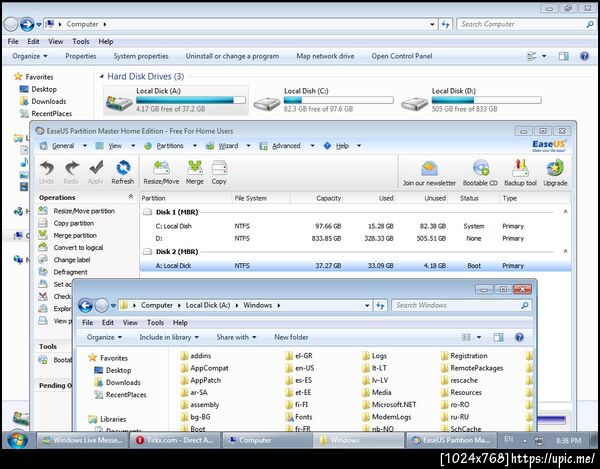
Task: Open the General menu in EaseUS
Action: (63, 146)
